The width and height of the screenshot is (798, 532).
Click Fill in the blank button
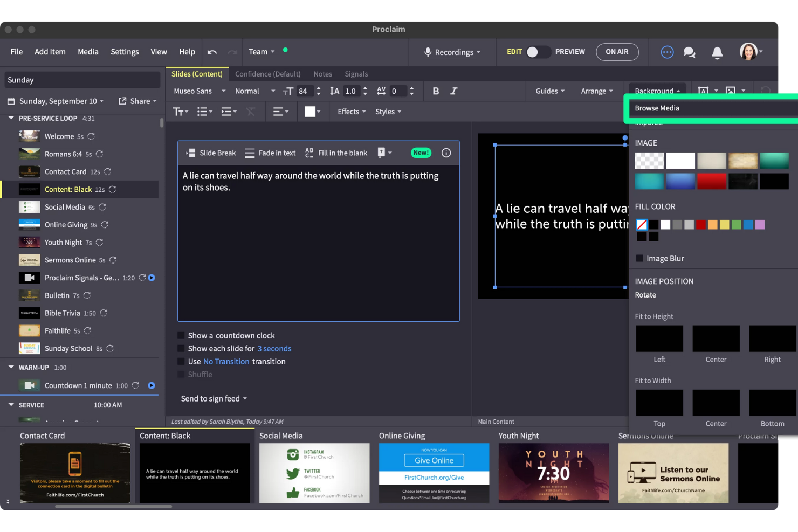point(336,153)
